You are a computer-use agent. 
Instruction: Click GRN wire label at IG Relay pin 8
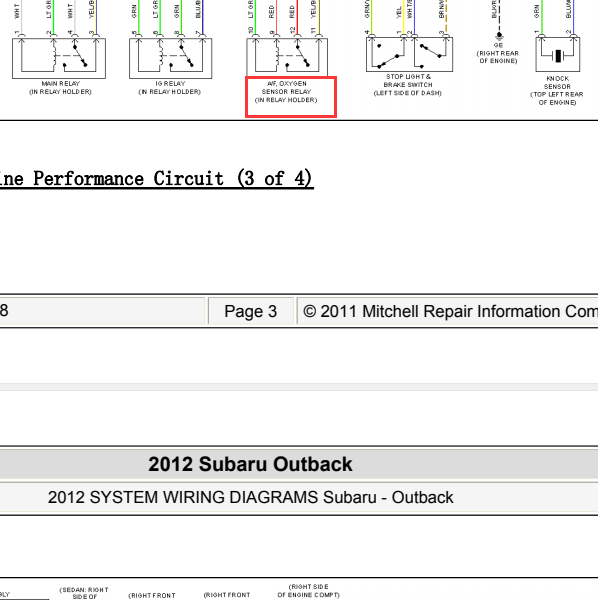coord(176,11)
